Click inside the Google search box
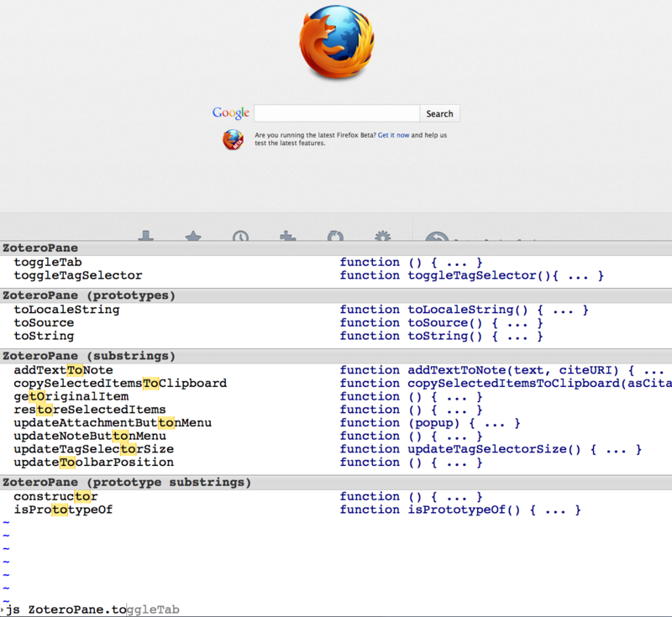The height and width of the screenshot is (617, 672). click(x=336, y=112)
